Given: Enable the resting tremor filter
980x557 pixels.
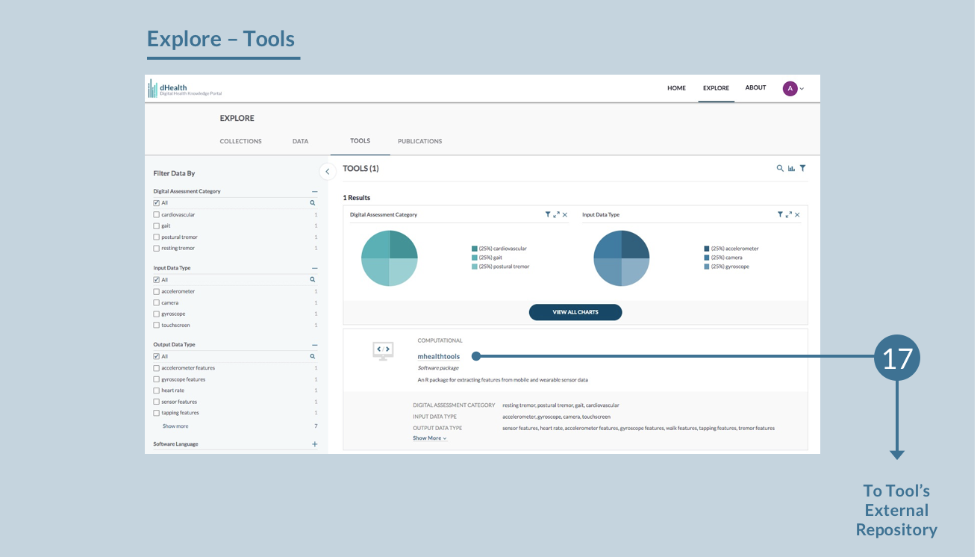Looking at the screenshot, I should coord(156,249).
